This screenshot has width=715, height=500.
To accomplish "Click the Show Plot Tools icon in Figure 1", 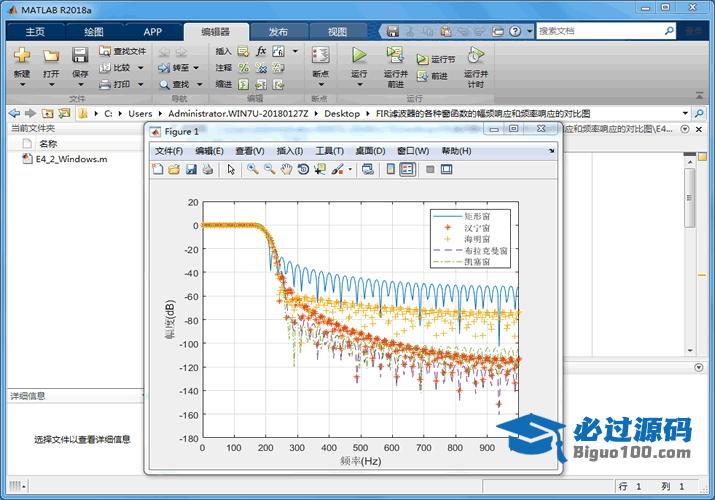I will [x=446, y=170].
